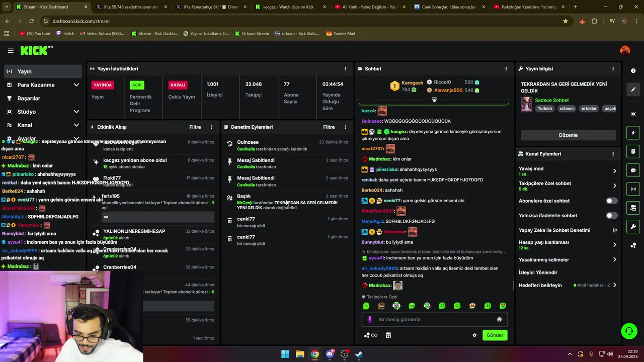Open File Explorer from taskbar
The image size is (644, 362).
coord(300,354)
